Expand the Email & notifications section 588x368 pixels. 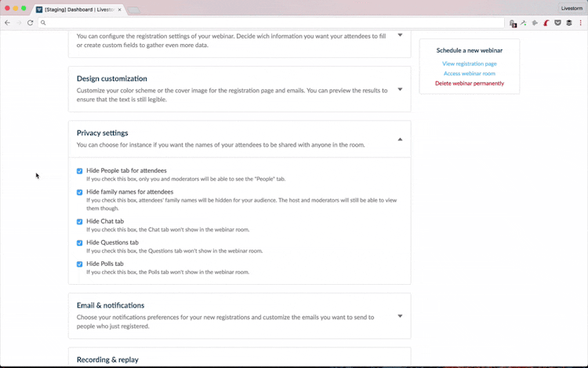pyautogui.click(x=400, y=315)
